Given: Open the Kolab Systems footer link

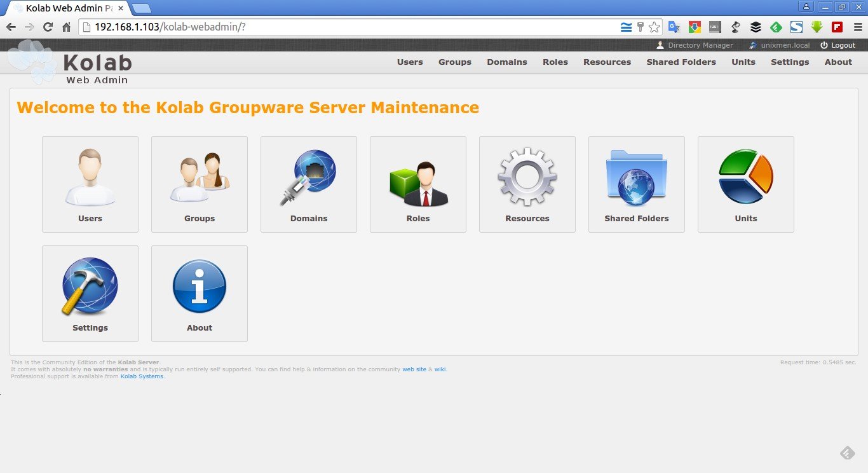Looking at the screenshot, I should [142, 376].
